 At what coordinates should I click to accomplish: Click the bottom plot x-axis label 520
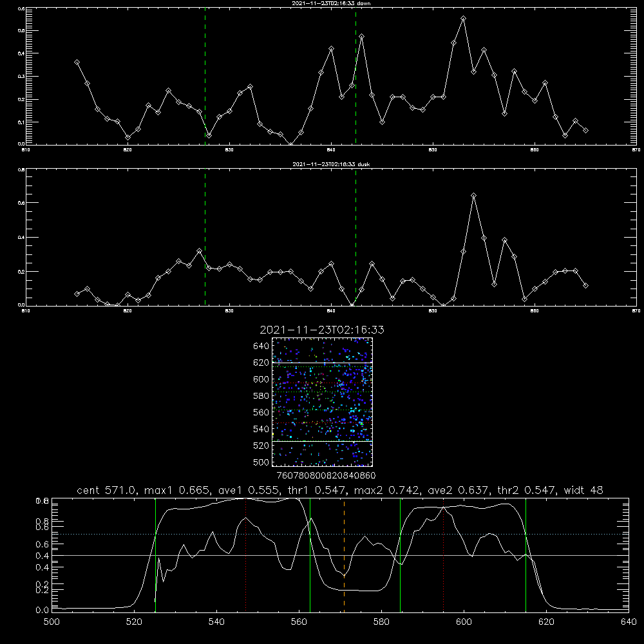coord(134,622)
